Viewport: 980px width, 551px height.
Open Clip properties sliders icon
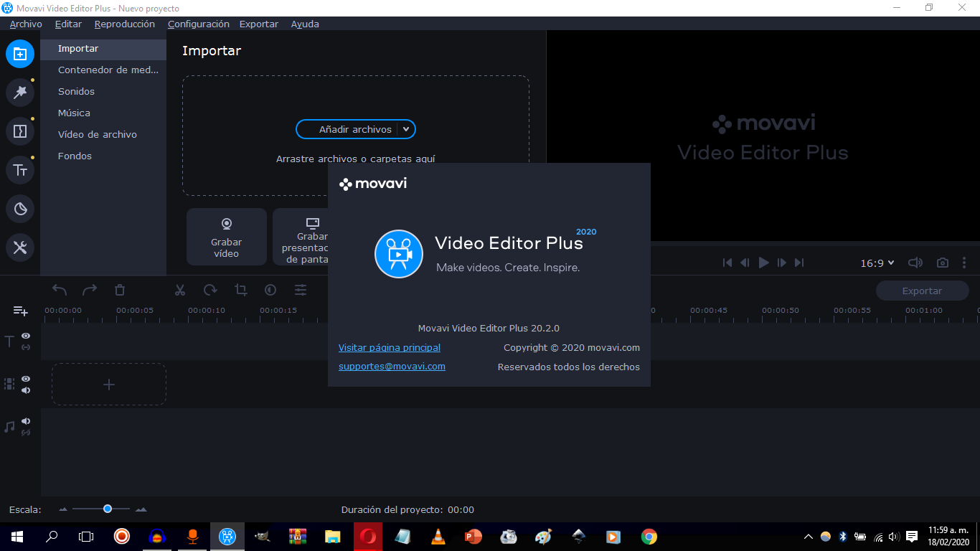pos(301,290)
